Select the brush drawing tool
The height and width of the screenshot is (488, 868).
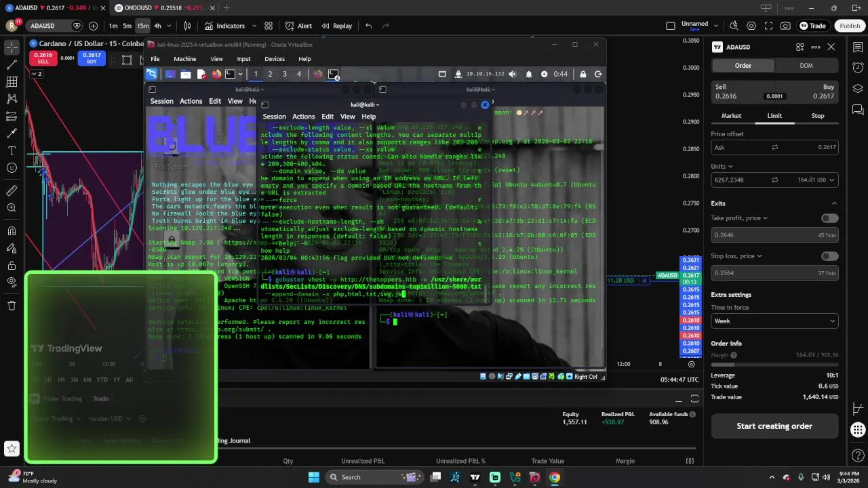[x=12, y=134]
